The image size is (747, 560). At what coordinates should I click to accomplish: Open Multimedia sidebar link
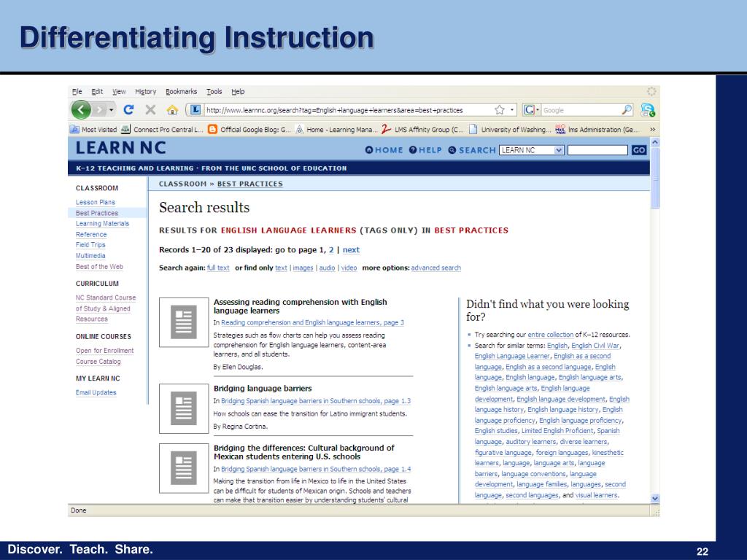(90, 256)
